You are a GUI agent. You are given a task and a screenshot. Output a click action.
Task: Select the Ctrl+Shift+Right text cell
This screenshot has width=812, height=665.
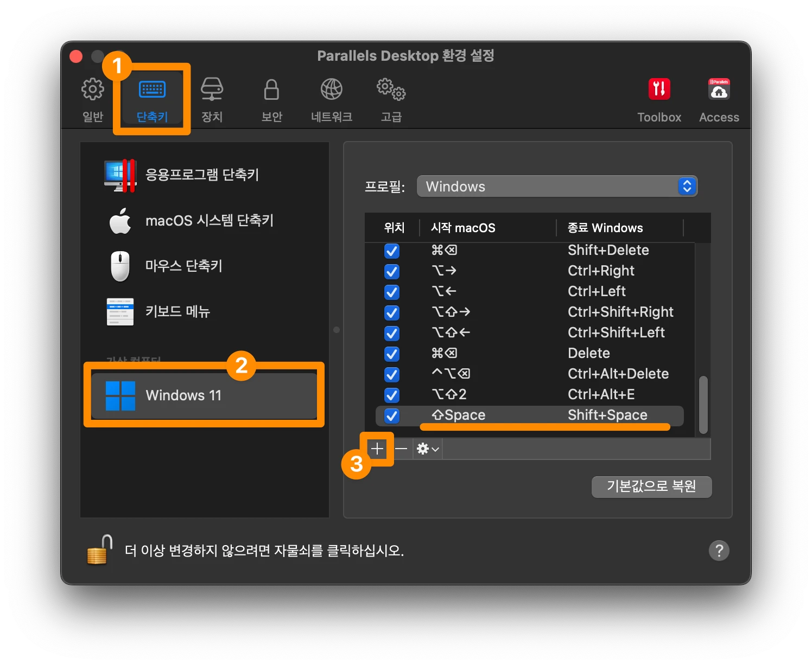(620, 312)
